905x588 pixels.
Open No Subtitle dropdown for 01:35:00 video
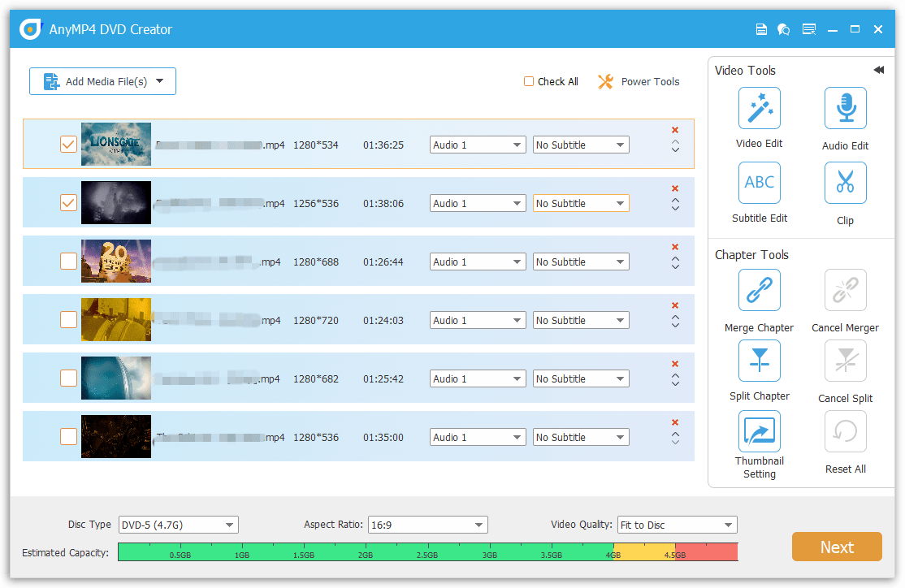click(x=581, y=438)
